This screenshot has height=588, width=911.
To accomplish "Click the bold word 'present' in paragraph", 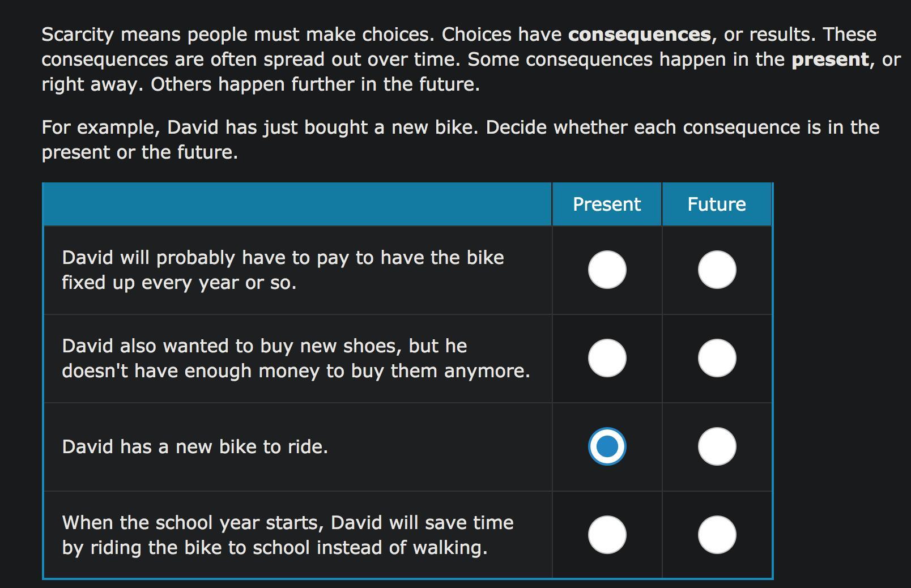I will [829, 59].
